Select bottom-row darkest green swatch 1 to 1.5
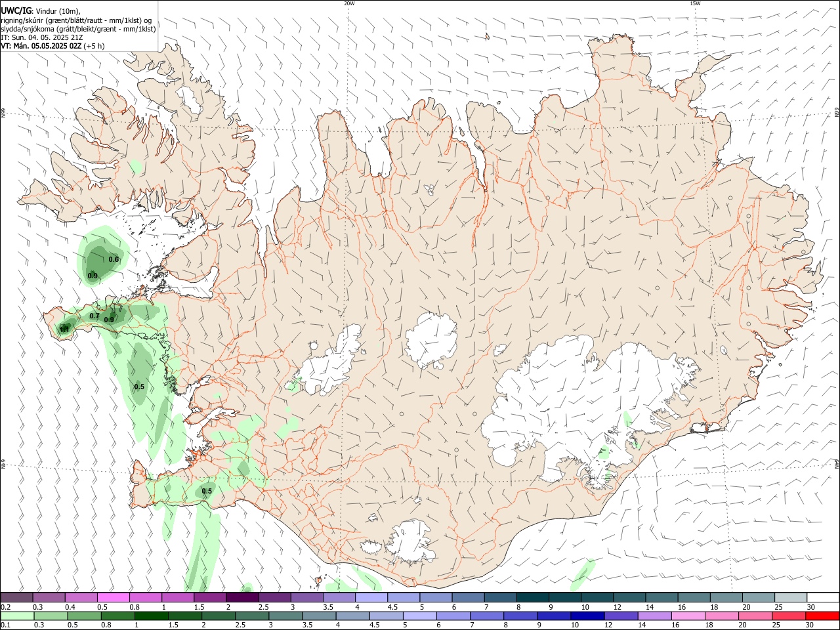This screenshot has width=840, height=630. 152,616
